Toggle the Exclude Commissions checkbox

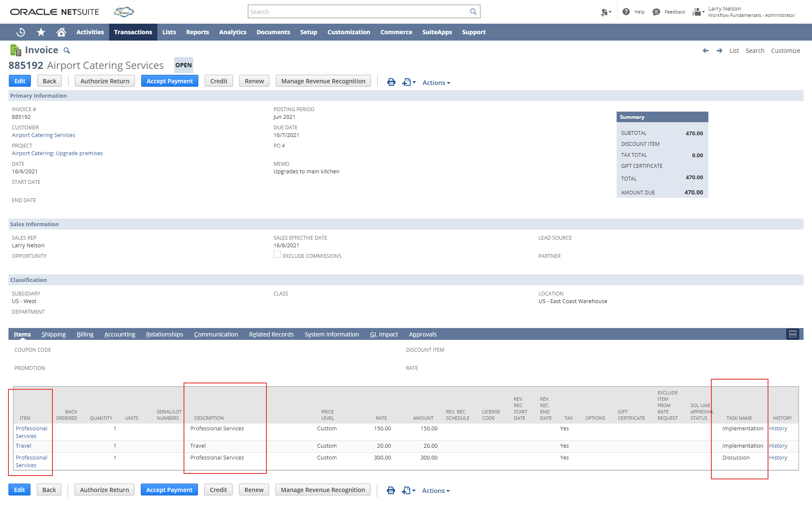[277, 254]
